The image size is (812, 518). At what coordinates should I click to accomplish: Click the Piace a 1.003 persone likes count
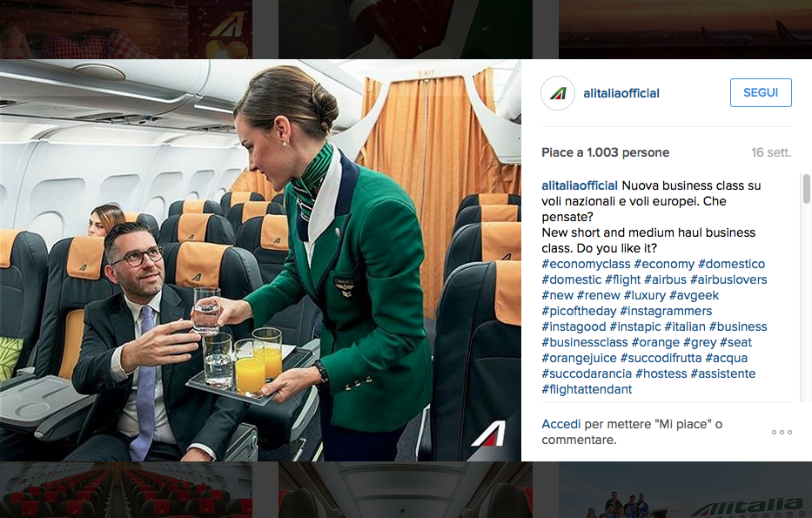(x=606, y=153)
